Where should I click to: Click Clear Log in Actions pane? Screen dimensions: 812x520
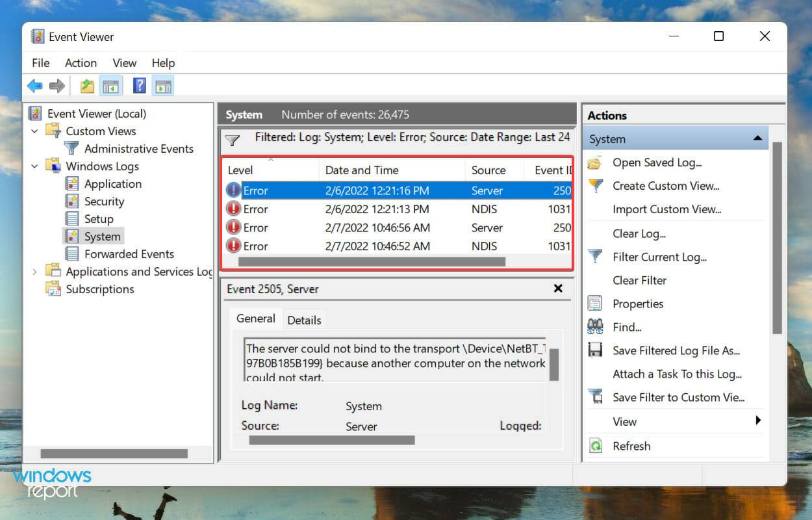638,233
